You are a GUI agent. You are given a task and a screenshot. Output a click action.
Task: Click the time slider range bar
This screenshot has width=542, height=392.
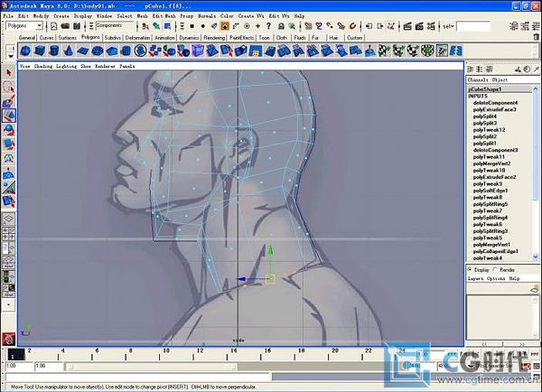tap(151, 367)
